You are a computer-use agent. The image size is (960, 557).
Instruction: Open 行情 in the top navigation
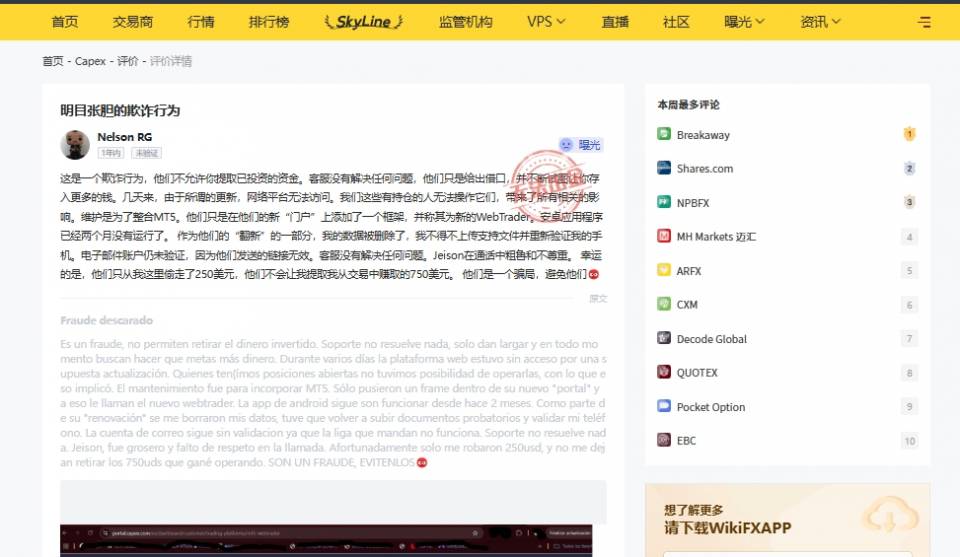(201, 22)
